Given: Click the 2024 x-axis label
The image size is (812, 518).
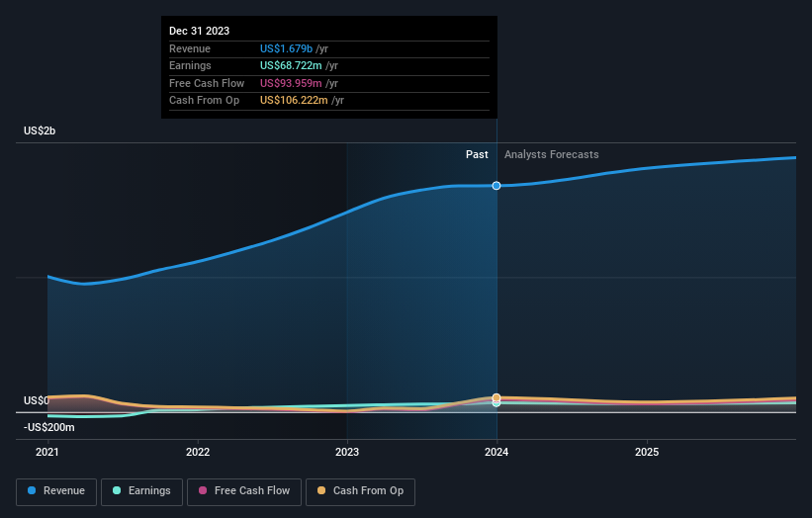Looking at the screenshot, I should click(496, 452).
